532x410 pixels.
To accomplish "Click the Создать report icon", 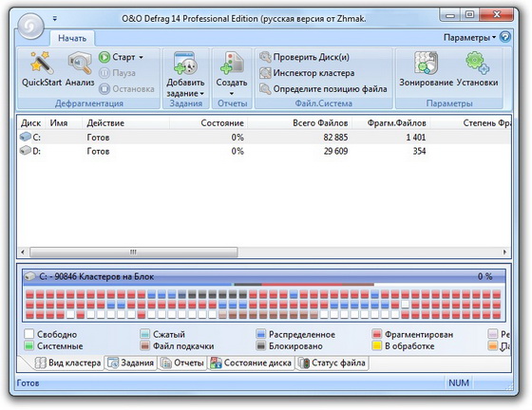I will click(232, 63).
